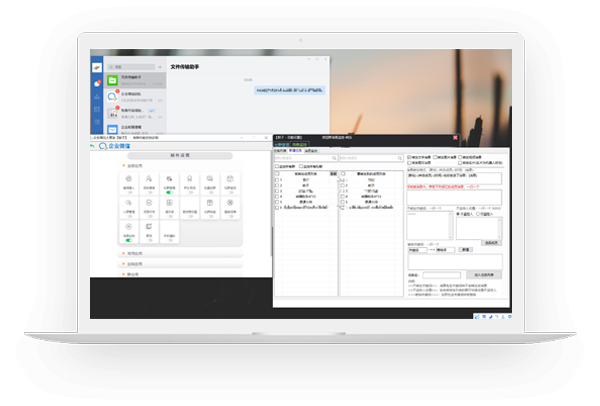Screen dimensions: 600x406
Task: Click the magnifier icon in first middle-row card
Action: (129, 202)
